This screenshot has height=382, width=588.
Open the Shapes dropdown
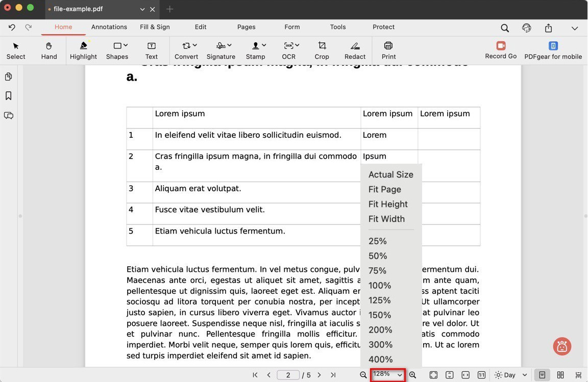pyautogui.click(x=117, y=50)
